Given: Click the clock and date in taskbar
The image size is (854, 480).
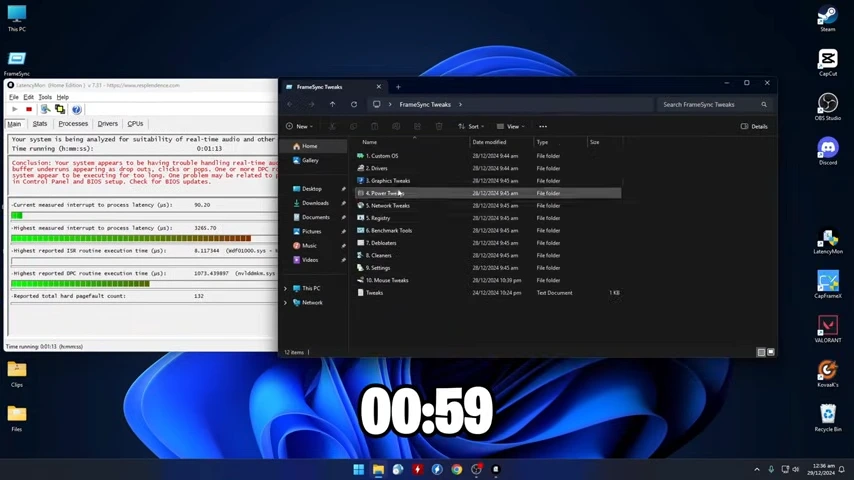Looking at the screenshot, I should tap(820, 469).
